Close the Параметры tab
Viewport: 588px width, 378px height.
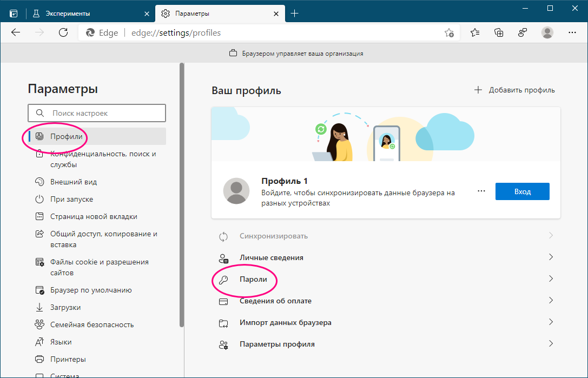[276, 14]
